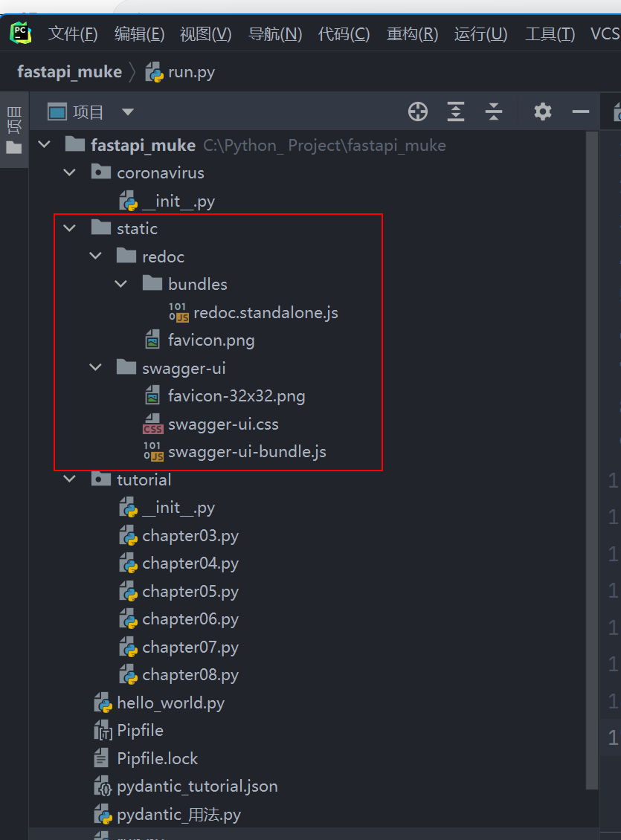Screen dimensions: 621x840
Task: Open the 视图(V) menu
Action: pyautogui.click(x=206, y=34)
